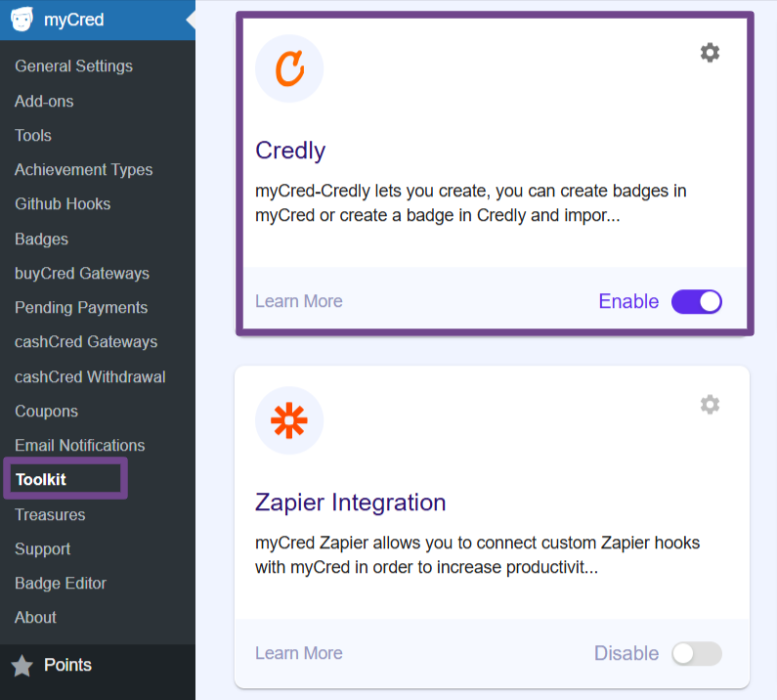Viewport: 777px width, 700px height.
Task: Click the Points star icon
Action: coord(22,666)
